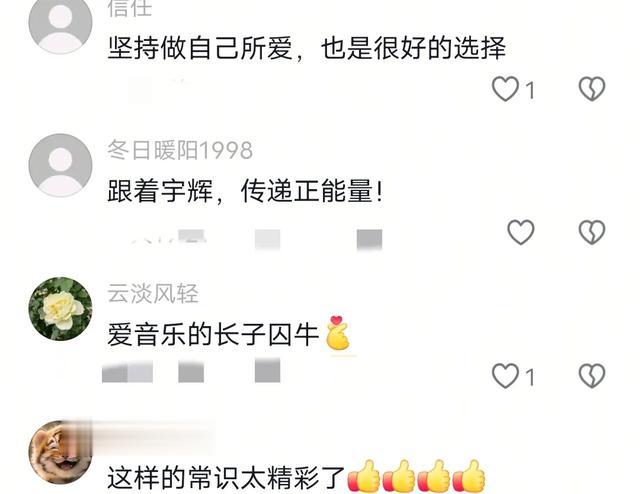Open username 冬日暖阳1998
640x494 pixels.
click(180, 150)
